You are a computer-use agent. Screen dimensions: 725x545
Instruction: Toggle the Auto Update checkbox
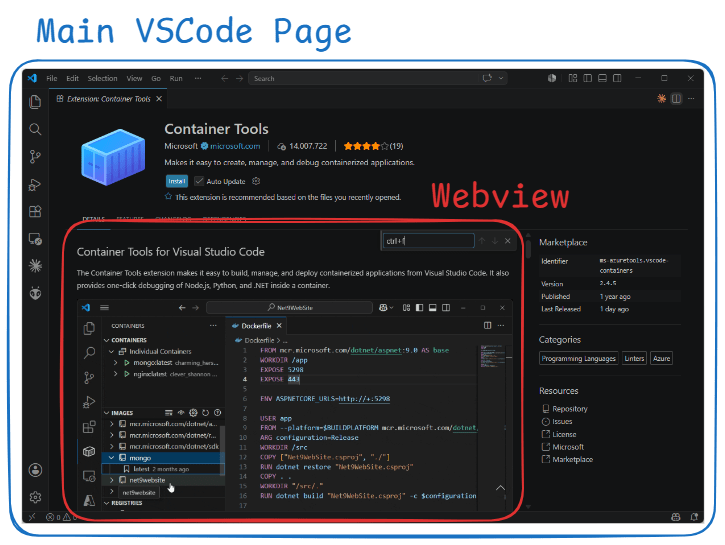pos(199,181)
